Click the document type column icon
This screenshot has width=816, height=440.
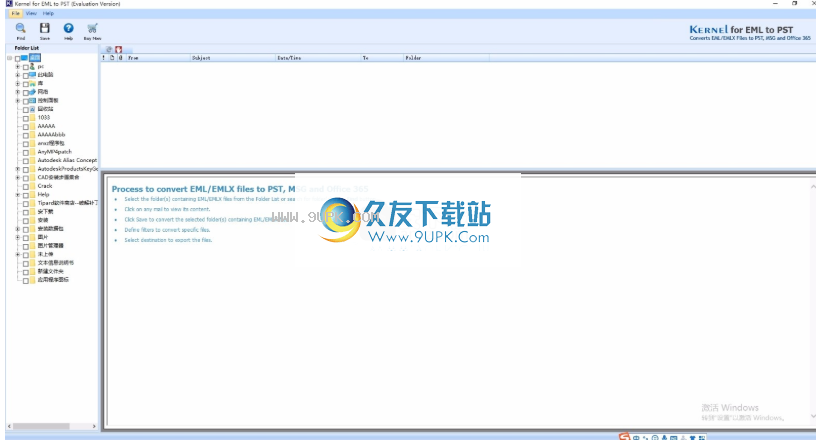pos(112,58)
